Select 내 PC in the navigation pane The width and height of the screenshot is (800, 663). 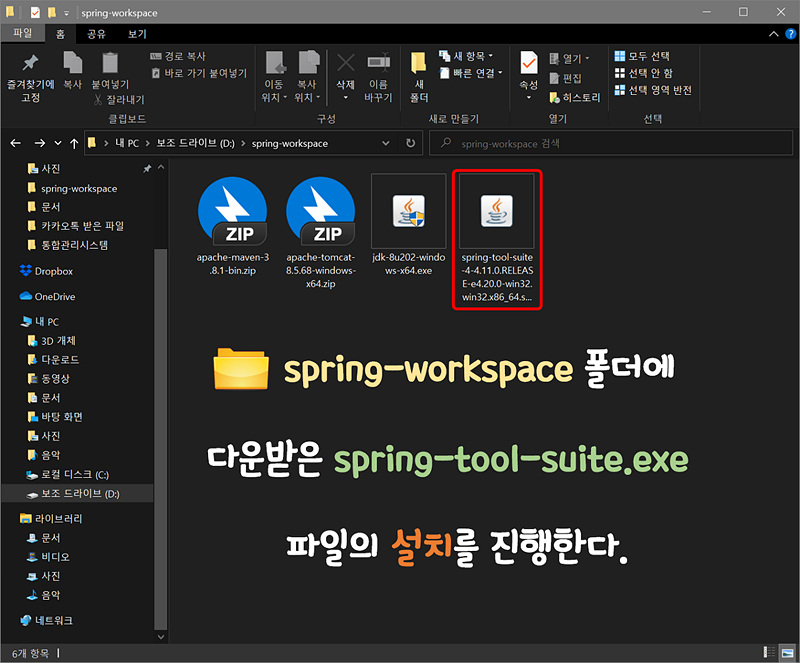click(42, 322)
